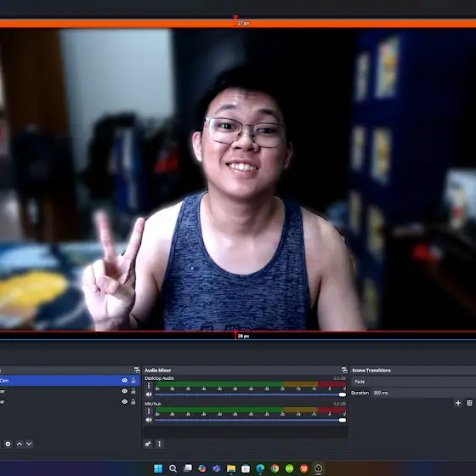Toggle visibility of the Cam source
This screenshot has height=476, width=476.
[124, 381]
